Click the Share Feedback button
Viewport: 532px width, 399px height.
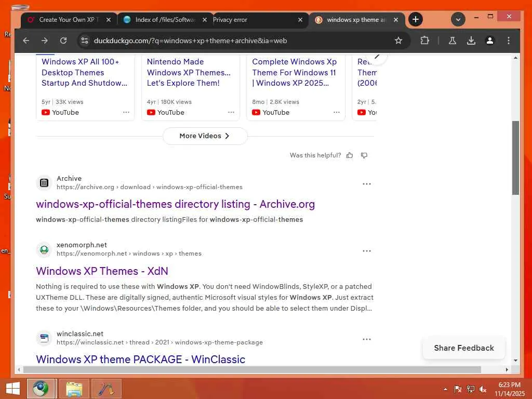pyautogui.click(x=464, y=348)
